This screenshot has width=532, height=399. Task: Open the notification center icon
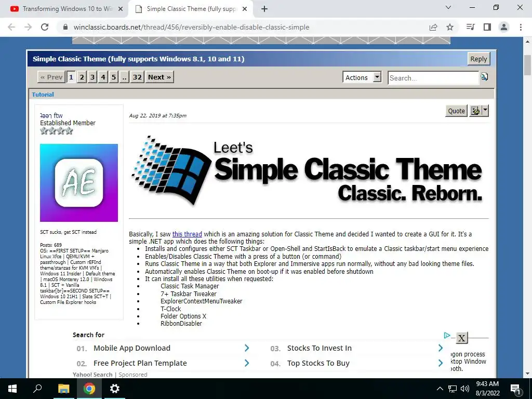[x=516, y=389]
